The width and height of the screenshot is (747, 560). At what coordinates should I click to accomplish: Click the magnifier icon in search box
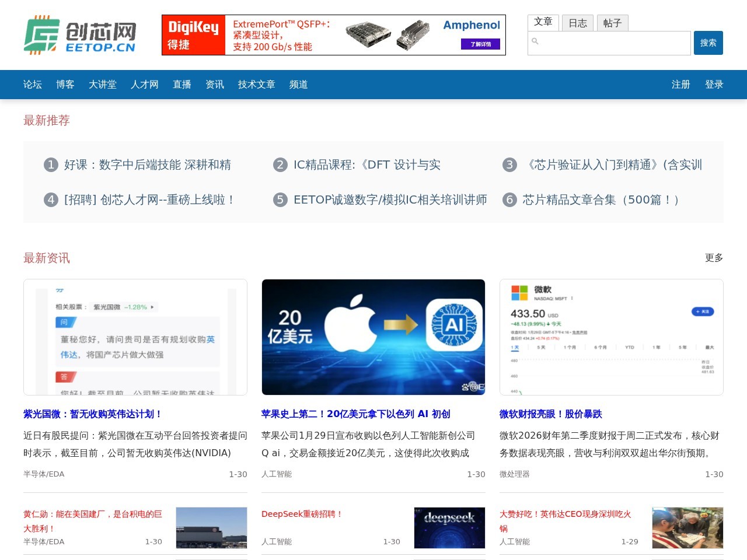pyautogui.click(x=535, y=41)
